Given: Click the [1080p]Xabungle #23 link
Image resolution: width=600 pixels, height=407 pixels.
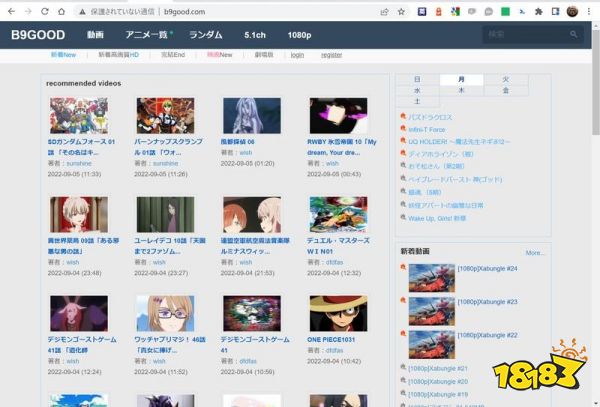Looking at the screenshot, I should point(487,302).
